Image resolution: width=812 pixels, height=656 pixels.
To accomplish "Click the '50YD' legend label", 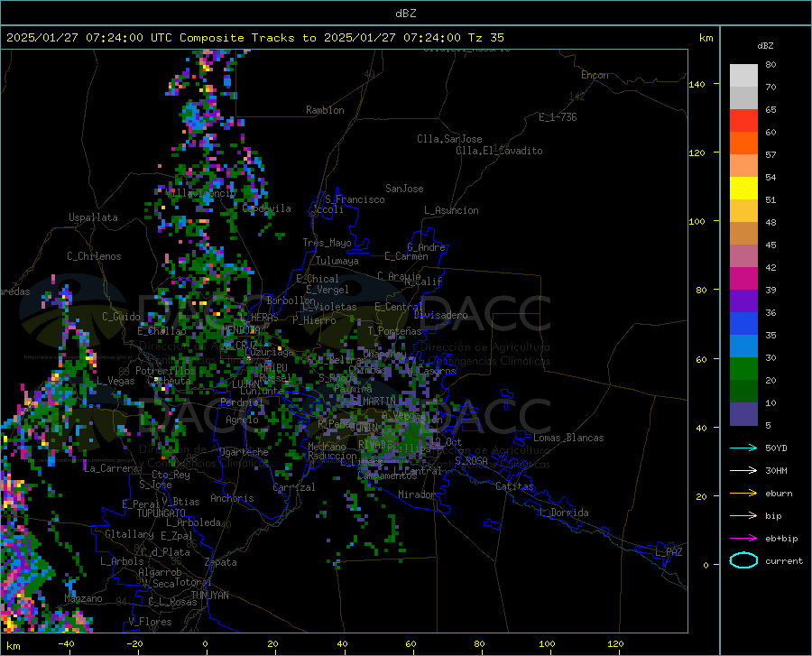I will tap(776, 448).
